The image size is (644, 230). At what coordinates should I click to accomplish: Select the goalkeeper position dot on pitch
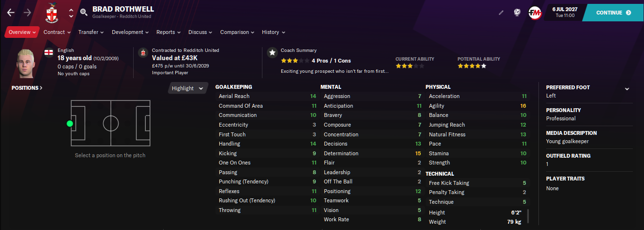tap(70, 124)
